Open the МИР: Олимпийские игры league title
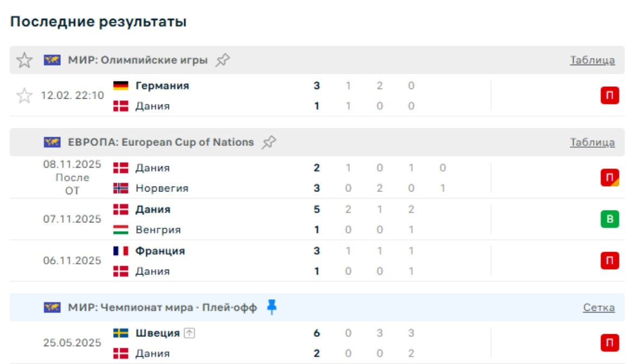This screenshot has height=364, width=635. pos(137,60)
